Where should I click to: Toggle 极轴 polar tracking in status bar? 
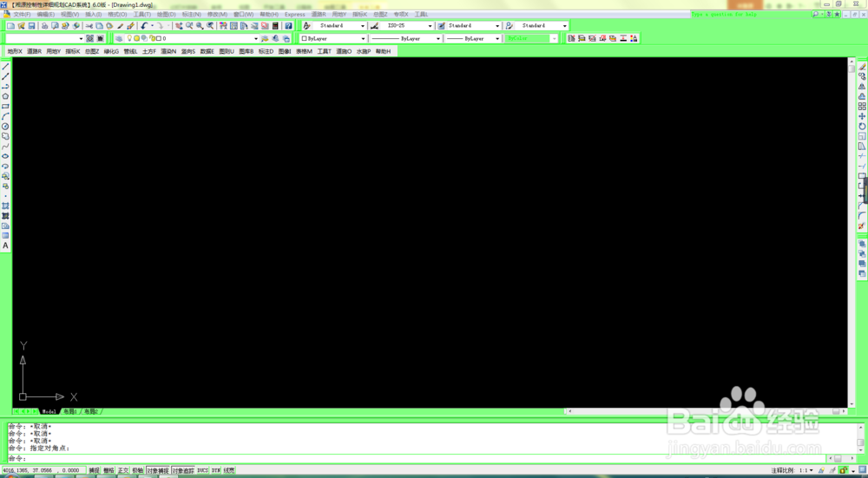[x=137, y=470]
